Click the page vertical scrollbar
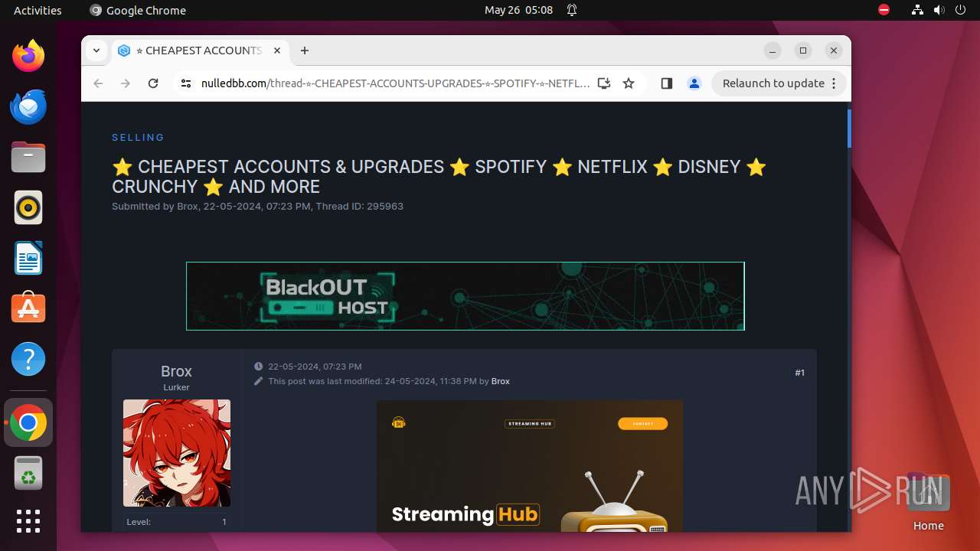This screenshot has height=551, width=980. 848,129
